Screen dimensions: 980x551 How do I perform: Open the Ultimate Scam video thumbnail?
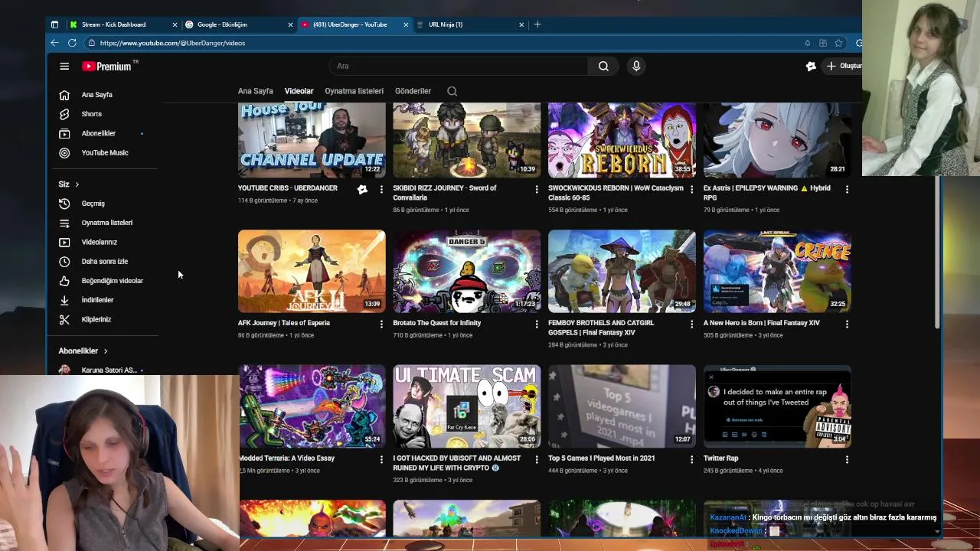point(466,406)
